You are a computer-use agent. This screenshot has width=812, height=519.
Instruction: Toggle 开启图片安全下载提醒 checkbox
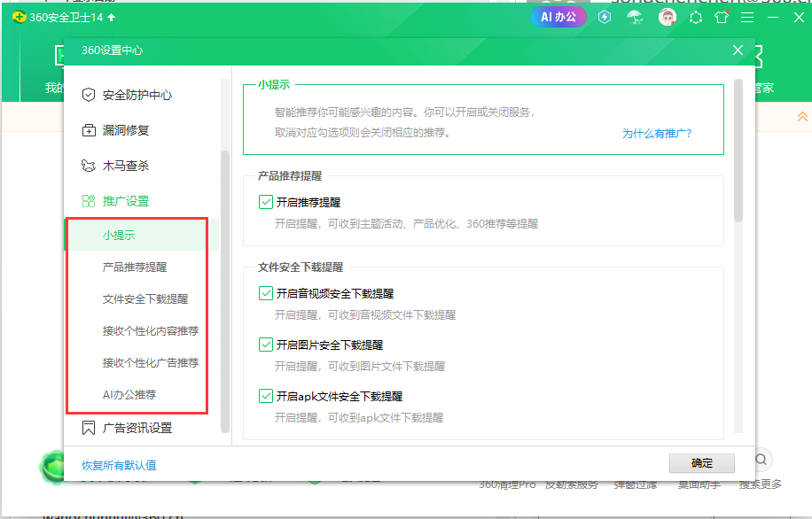click(x=266, y=345)
